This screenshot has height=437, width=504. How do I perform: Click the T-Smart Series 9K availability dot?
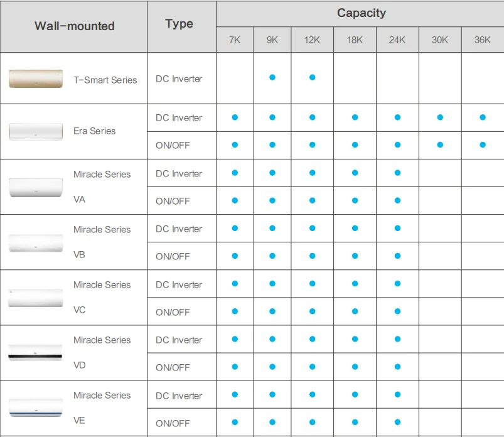tap(272, 77)
